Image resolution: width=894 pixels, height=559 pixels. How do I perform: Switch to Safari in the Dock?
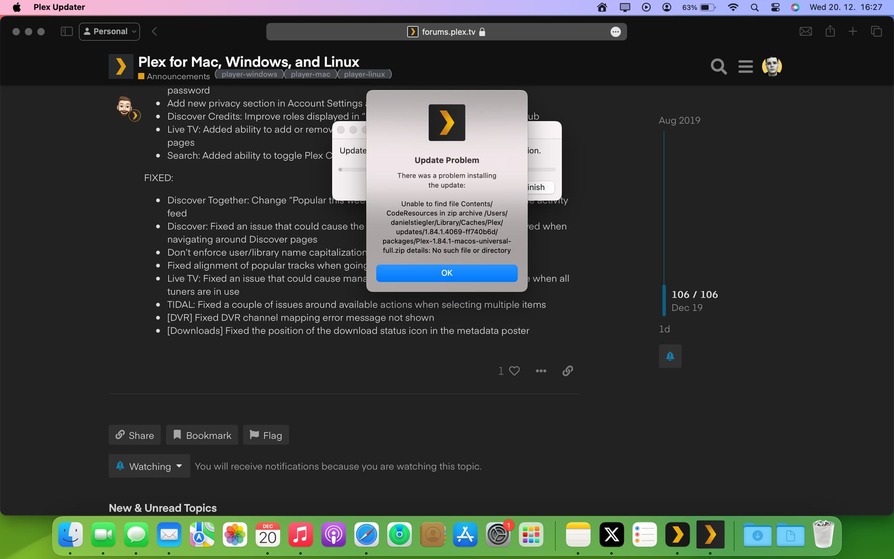(x=367, y=535)
